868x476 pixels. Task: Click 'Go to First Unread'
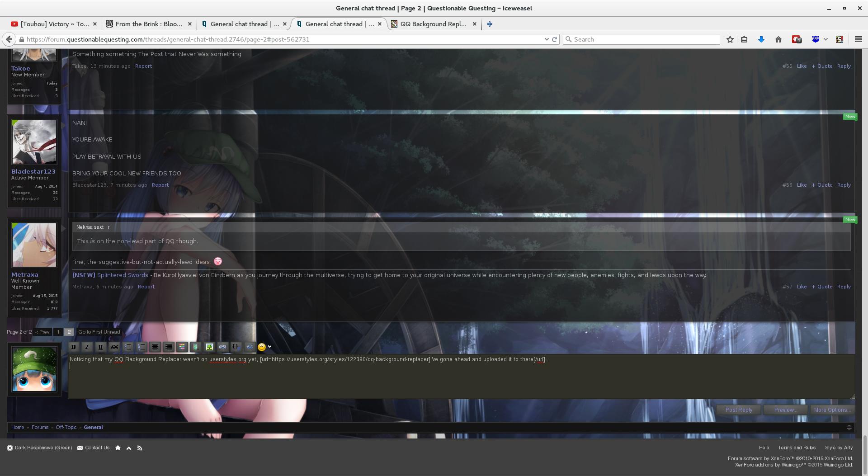[99, 332]
